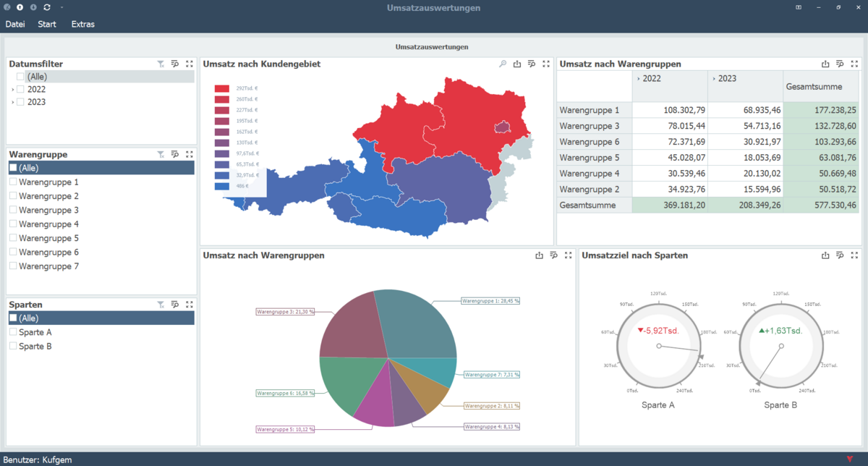
Task: Open inspect data for Datumsfilter panel
Action: [175, 64]
